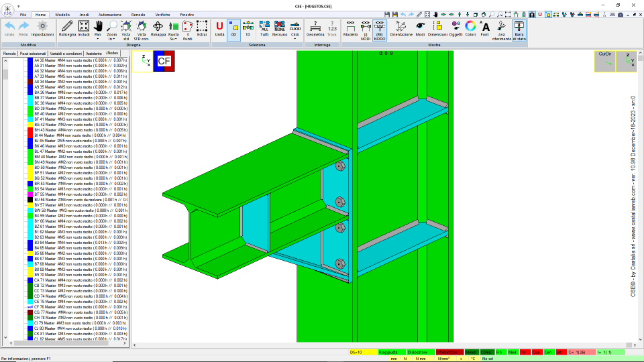
Task: Click magenta swatch beside BT 55
Action: pyautogui.click(x=30, y=194)
